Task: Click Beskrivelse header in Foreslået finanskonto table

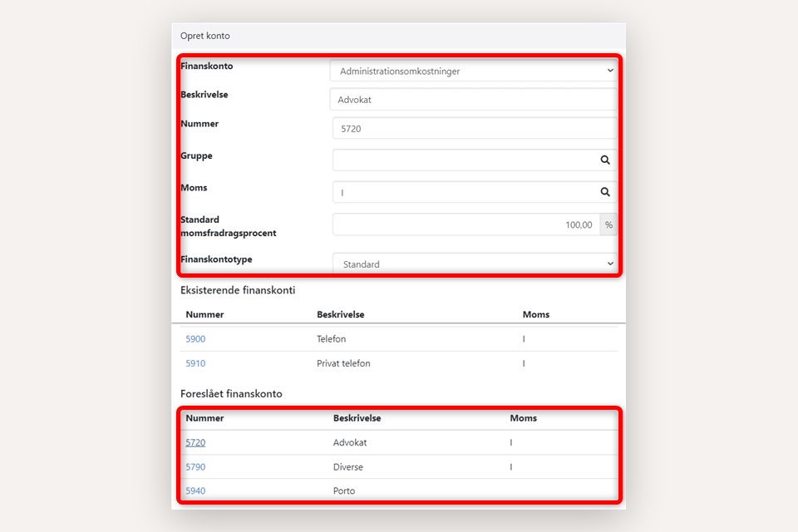Action: (x=357, y=418)
